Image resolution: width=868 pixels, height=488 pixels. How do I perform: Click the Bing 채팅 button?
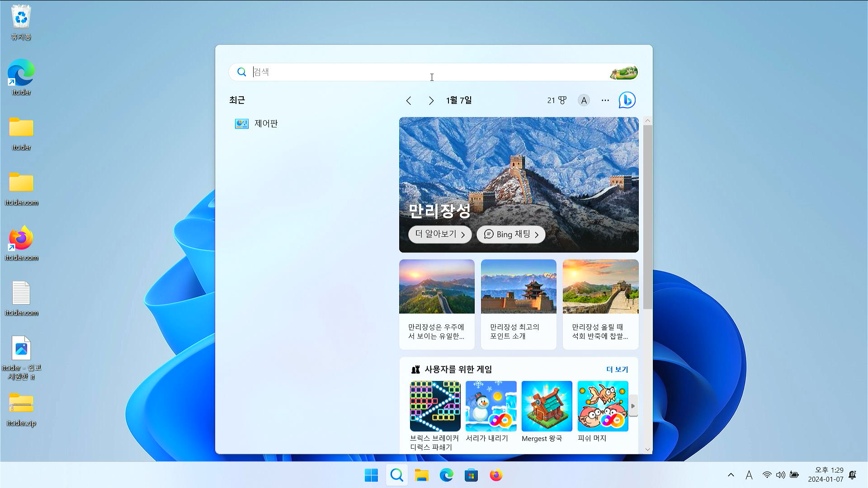click(511, 234)
